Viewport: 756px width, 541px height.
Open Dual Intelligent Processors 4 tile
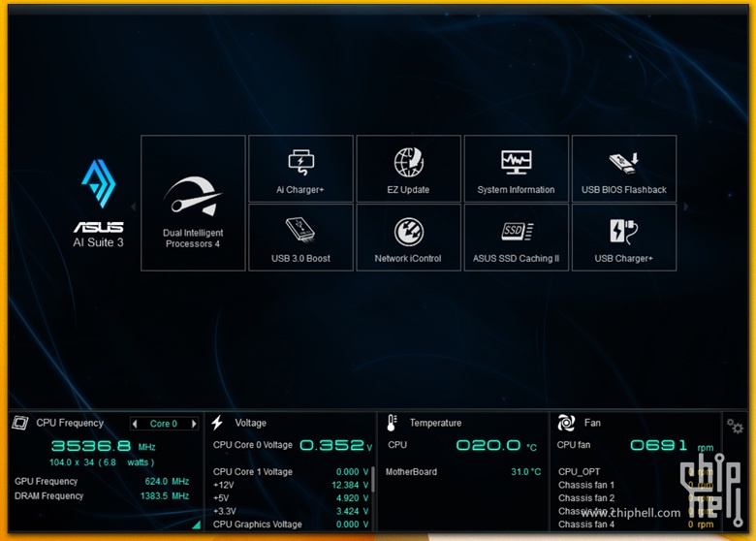tap(193, 203)
